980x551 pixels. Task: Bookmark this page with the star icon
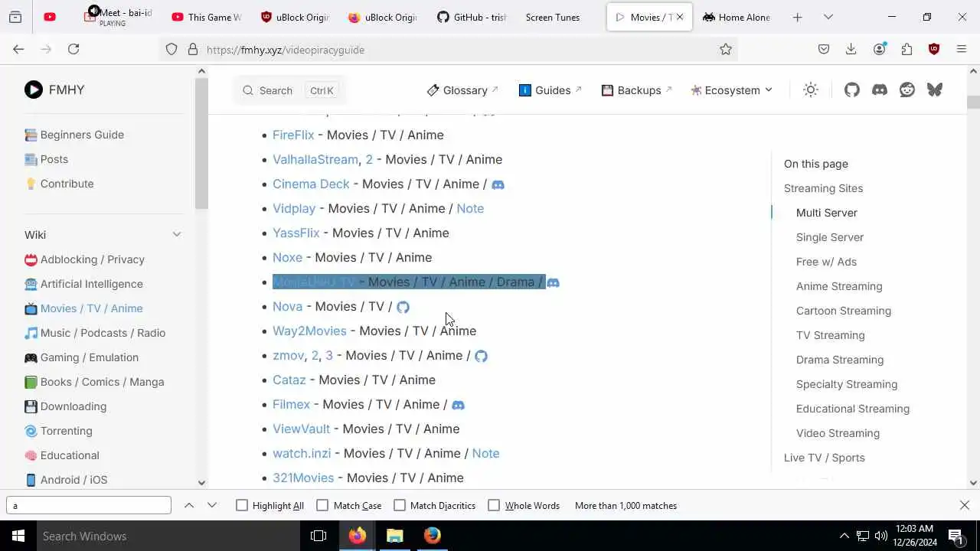726,49
